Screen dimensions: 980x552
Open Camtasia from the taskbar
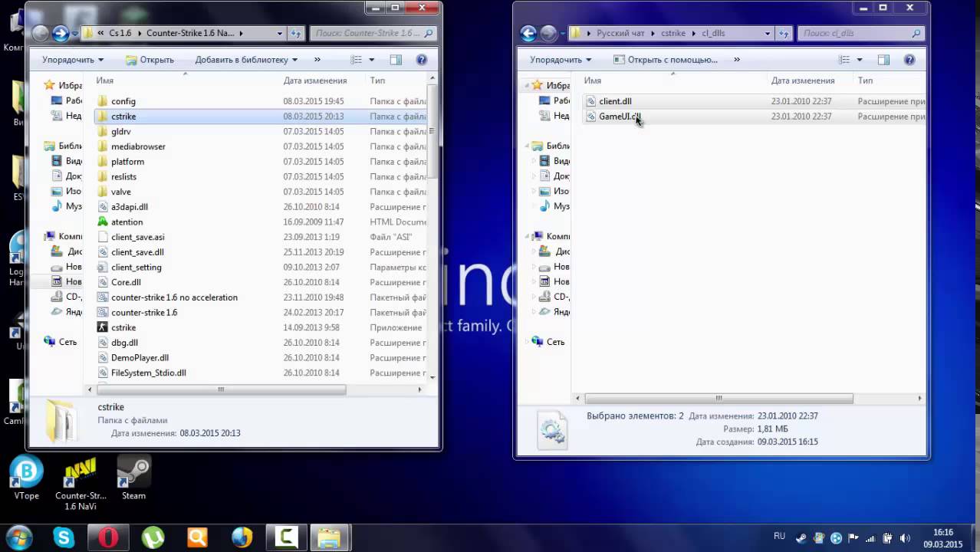click(x=286, y=537)
